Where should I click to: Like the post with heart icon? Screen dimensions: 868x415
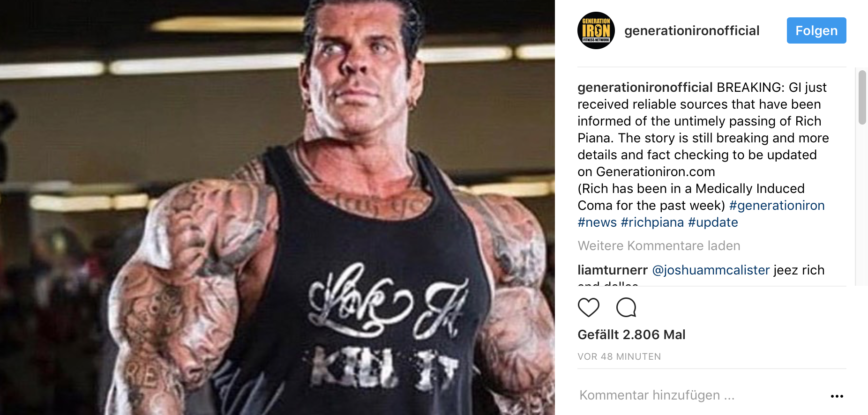(x=589, y=308)
